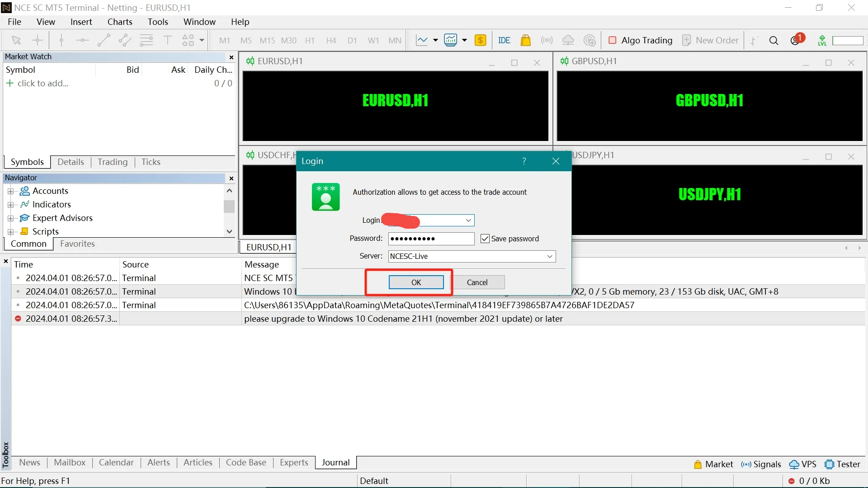Open the Market shopping bag toolbar icon

(525, 41)
